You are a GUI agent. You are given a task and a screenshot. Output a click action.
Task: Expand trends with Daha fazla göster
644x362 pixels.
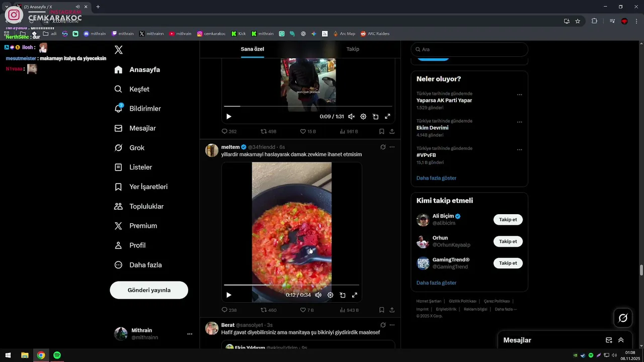[x=436, y=178]
